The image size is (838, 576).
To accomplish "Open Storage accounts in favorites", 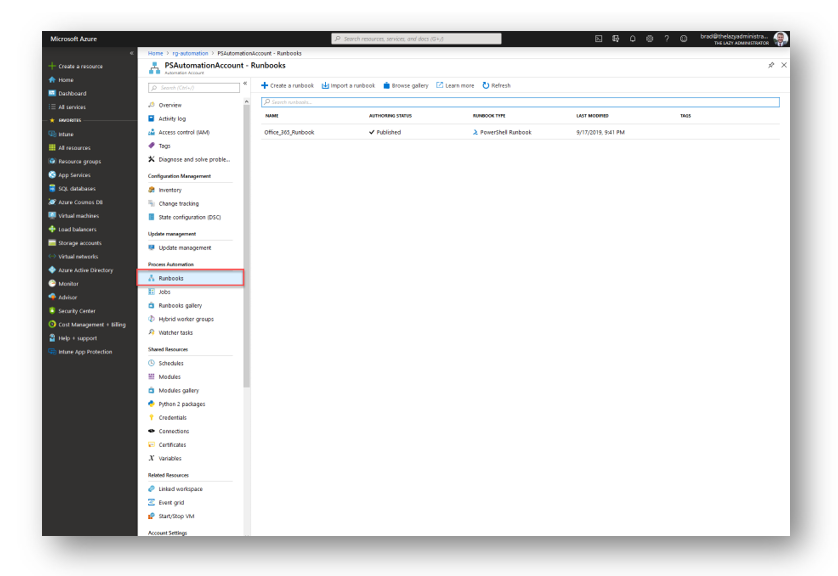I will pos(75,243).
